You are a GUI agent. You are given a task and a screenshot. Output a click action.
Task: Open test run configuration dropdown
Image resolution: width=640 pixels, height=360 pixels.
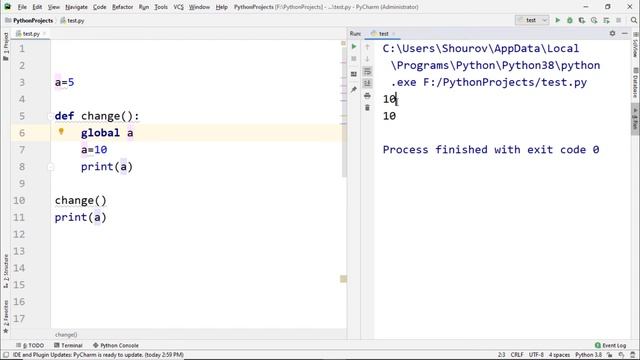coord(532,20)
